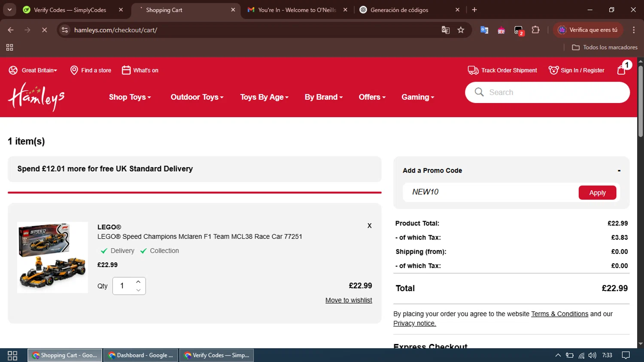This screenshot has height=362, width=644.
Task: Open the Windows Task View button
Action: [12, 355]
